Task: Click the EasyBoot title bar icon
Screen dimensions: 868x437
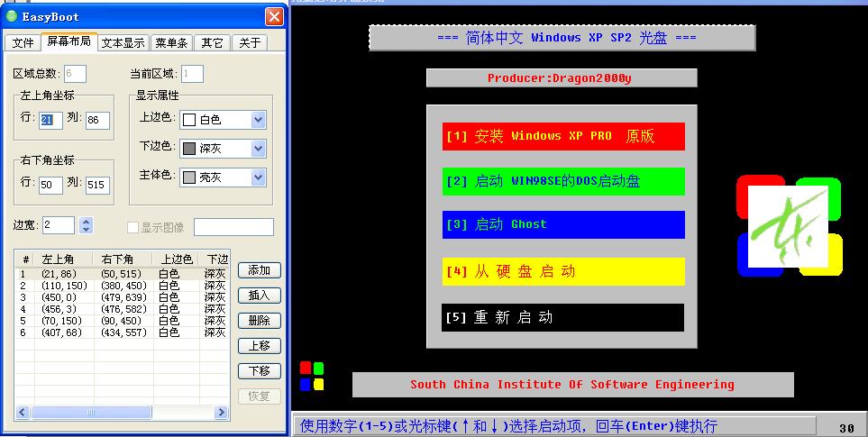Action: (x=12, y=16)
